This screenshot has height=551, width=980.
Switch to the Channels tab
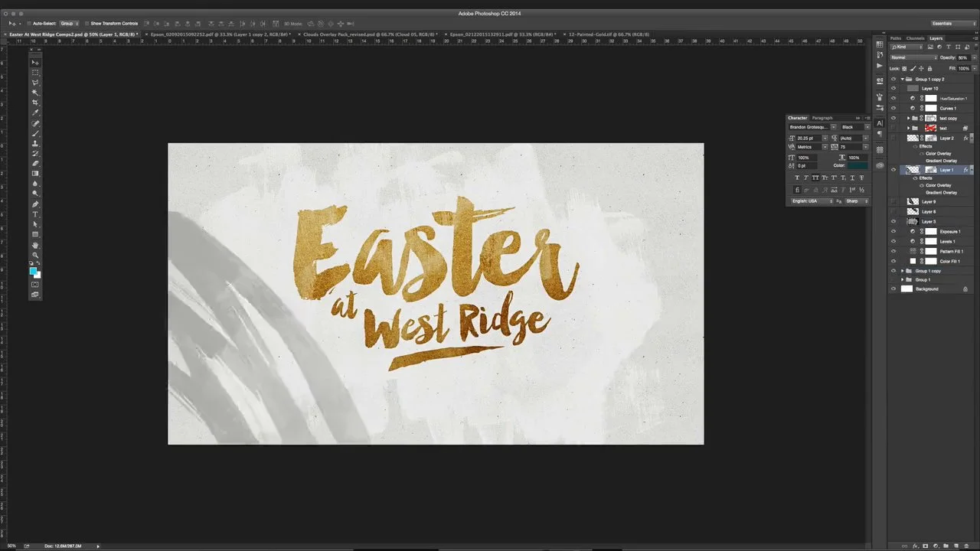(916, 38)
